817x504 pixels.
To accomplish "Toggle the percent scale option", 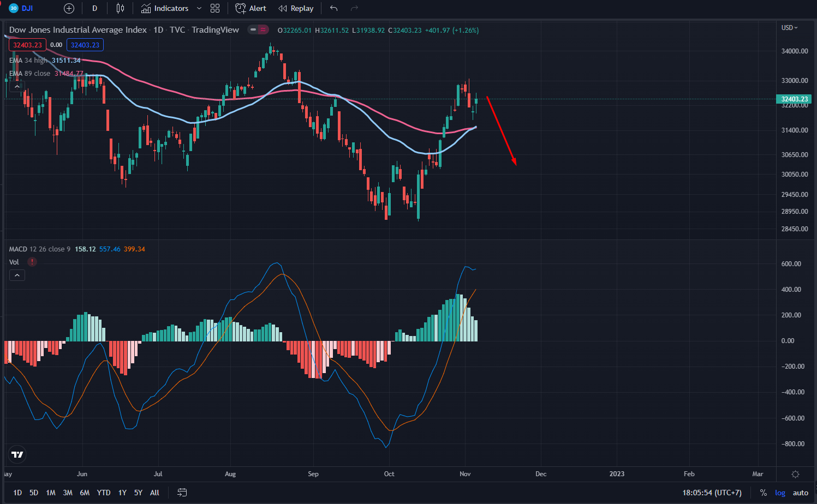I will pos(763,493).
